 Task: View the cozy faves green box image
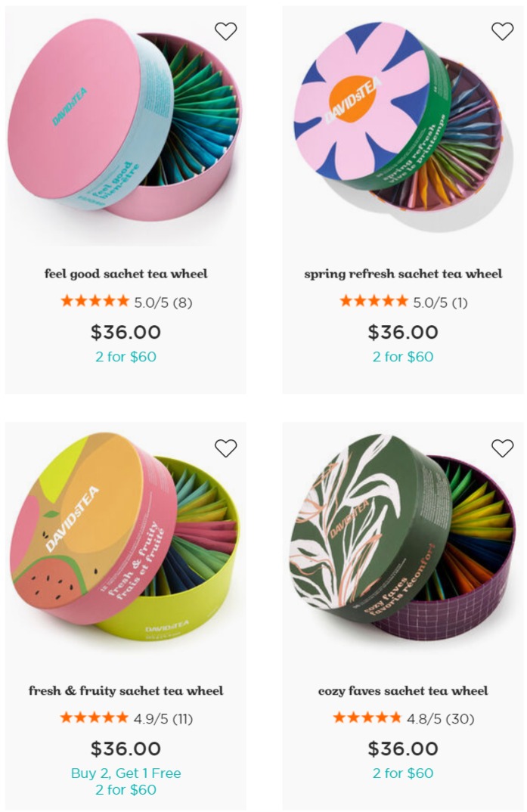click(x=403, y=537)
